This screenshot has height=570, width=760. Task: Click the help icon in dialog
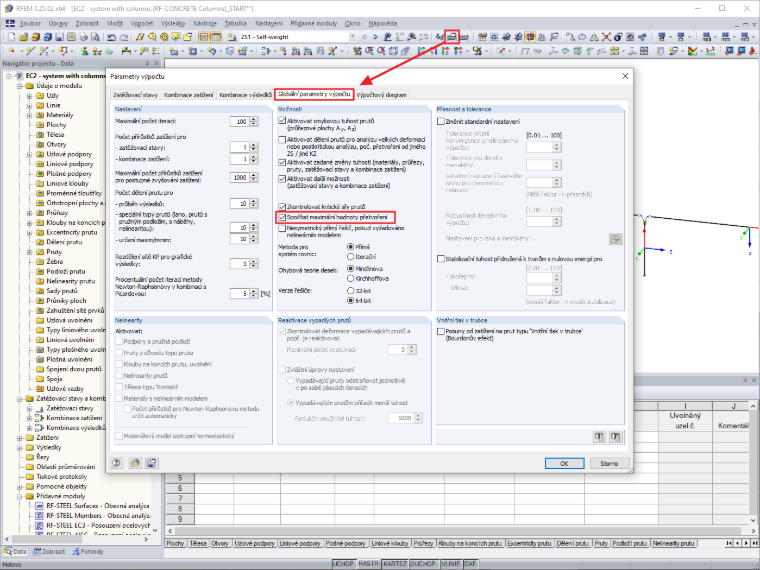[116, 463]
